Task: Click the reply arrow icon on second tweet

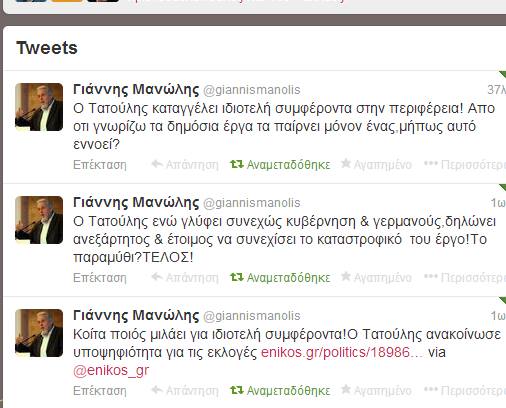Action: click(157, 277)
